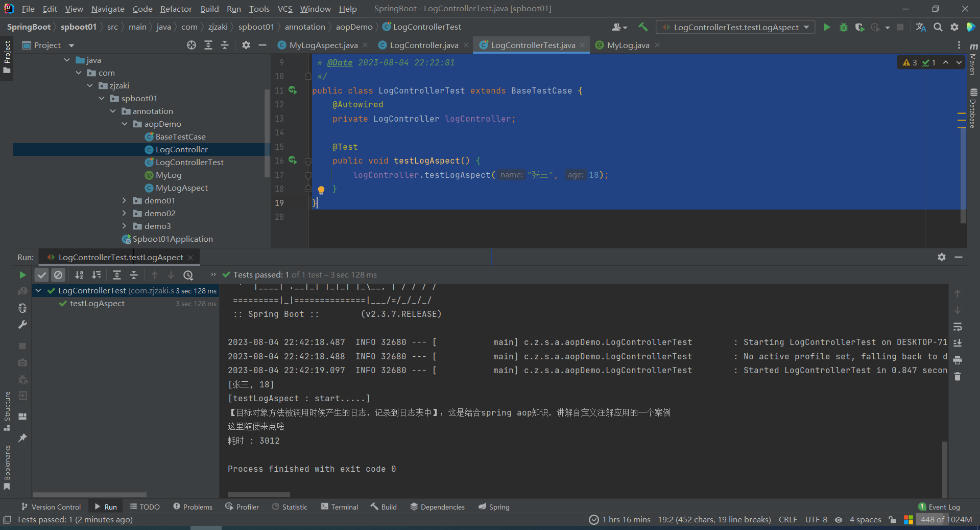Expand the demo02 folder
Image resolution: width=980 pixels, height=530 pixels.
pos(125,213)
